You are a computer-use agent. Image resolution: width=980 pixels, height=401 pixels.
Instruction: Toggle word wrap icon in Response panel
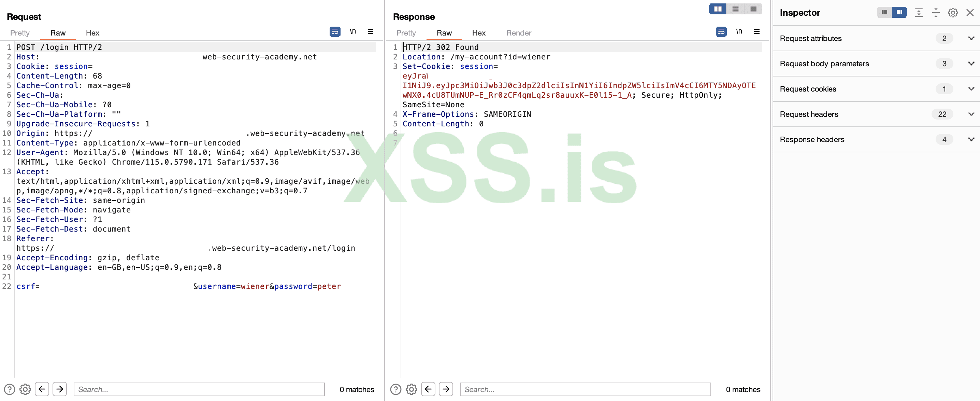(721, 32)
